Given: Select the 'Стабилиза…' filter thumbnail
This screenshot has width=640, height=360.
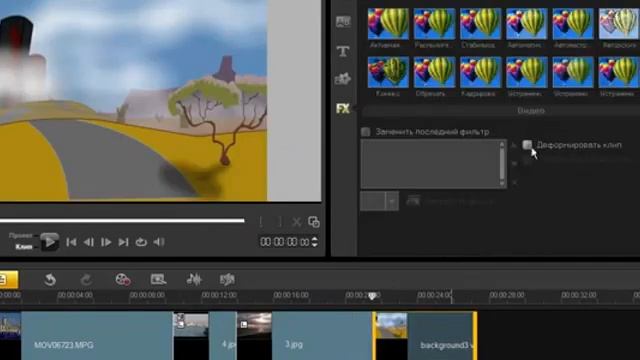Looking at the screenshot, I should tap(480, 24).
